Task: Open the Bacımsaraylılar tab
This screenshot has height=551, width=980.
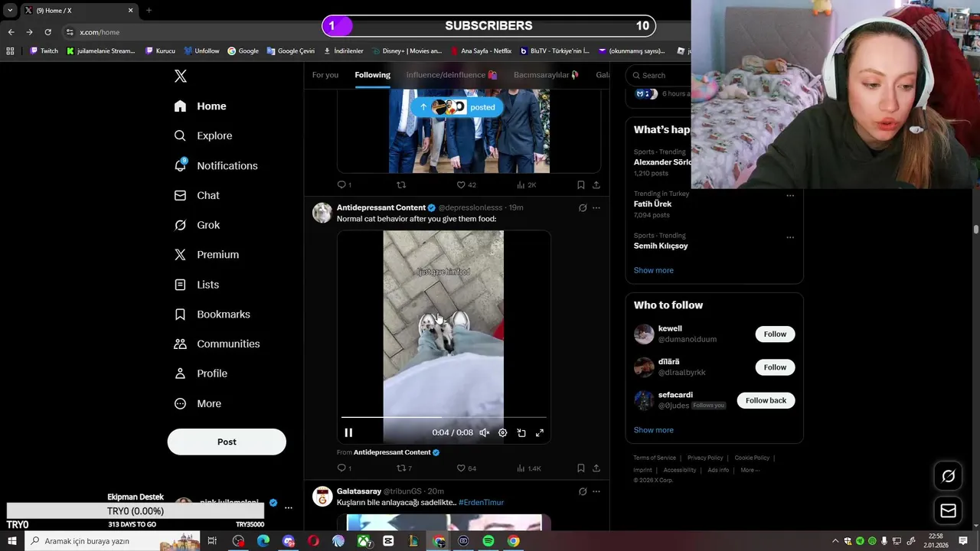Action: pyautogui.click(x=546, y=75)
